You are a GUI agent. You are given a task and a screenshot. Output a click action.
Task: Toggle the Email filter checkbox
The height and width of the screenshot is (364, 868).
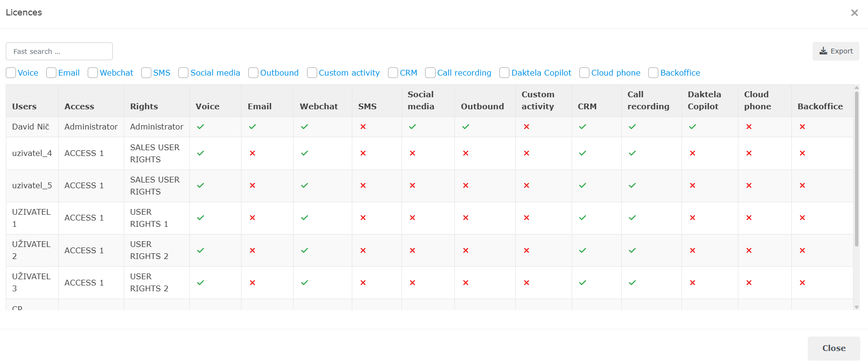(x=52, y=73)
